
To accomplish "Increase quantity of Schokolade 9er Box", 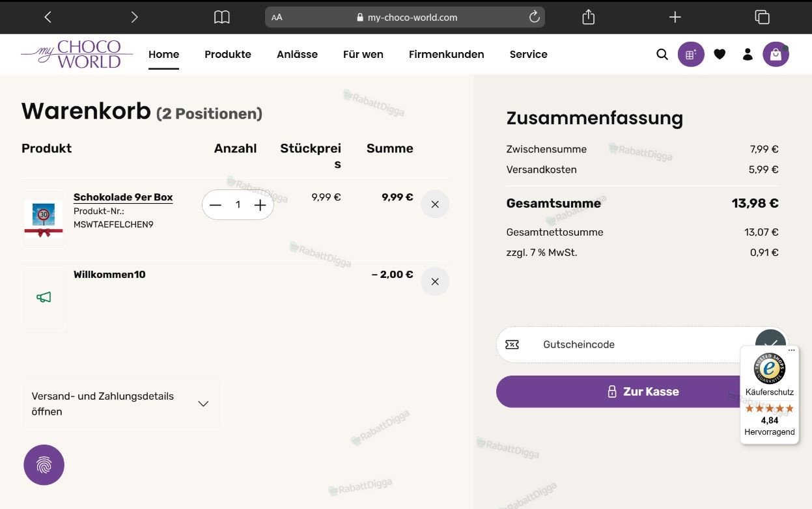I will pos(260,205).
